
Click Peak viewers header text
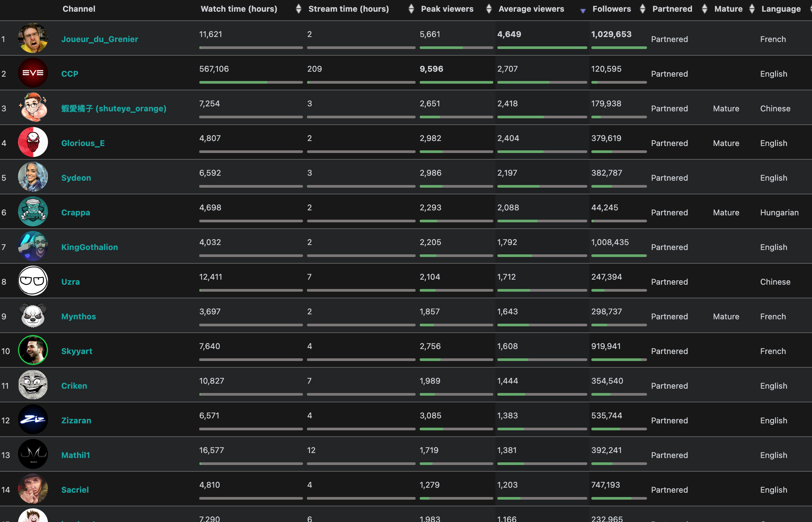click(447, 9)
